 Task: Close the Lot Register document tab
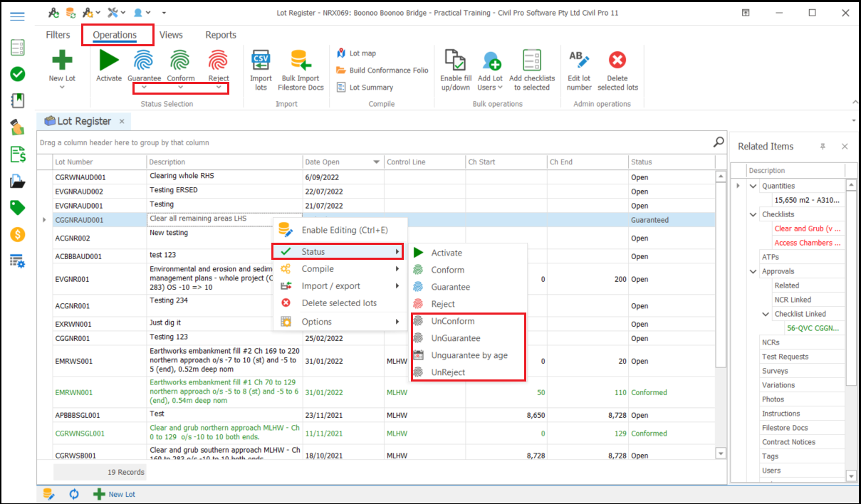pyautogui.click(x=122, y=122)
